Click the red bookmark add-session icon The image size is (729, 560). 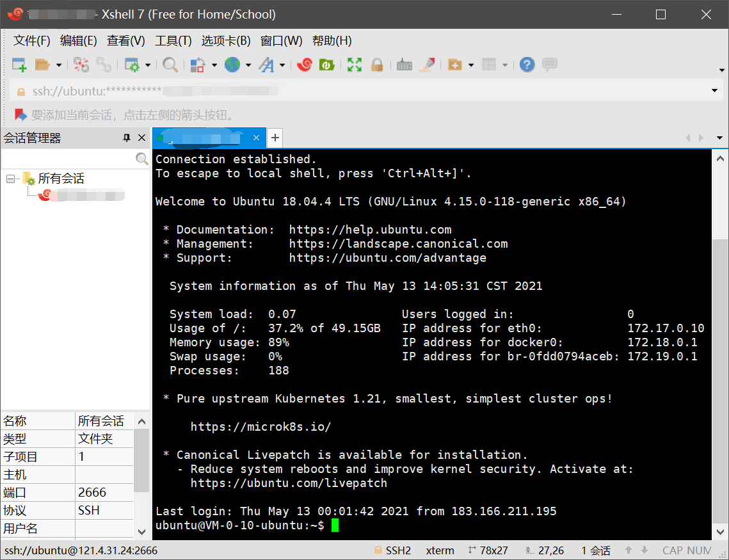click(20, 115)
